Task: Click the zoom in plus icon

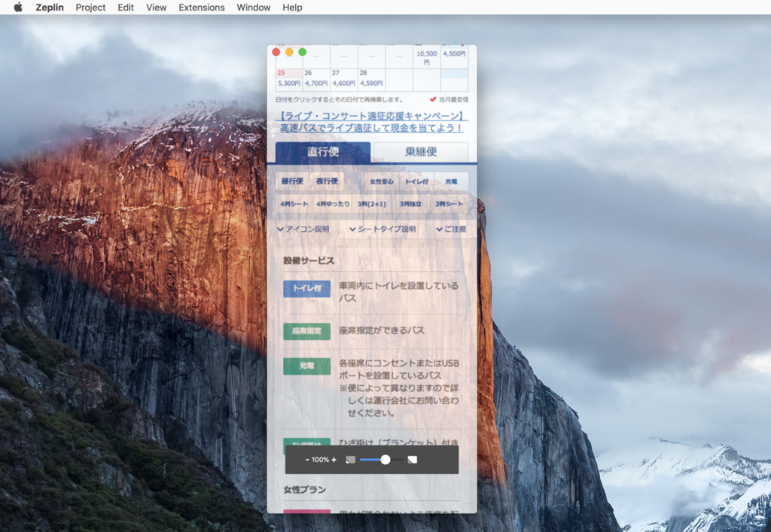Action: (334, 459)
